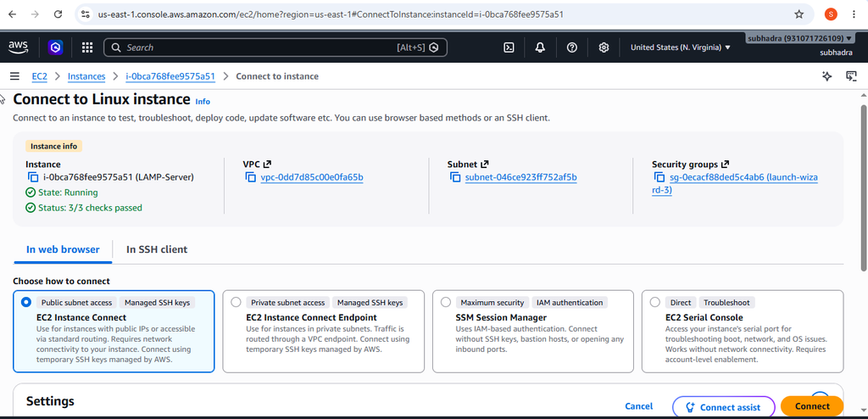868x419 pixels.
Task: Click the Instance info badge
Action: [x=53, y=147]
